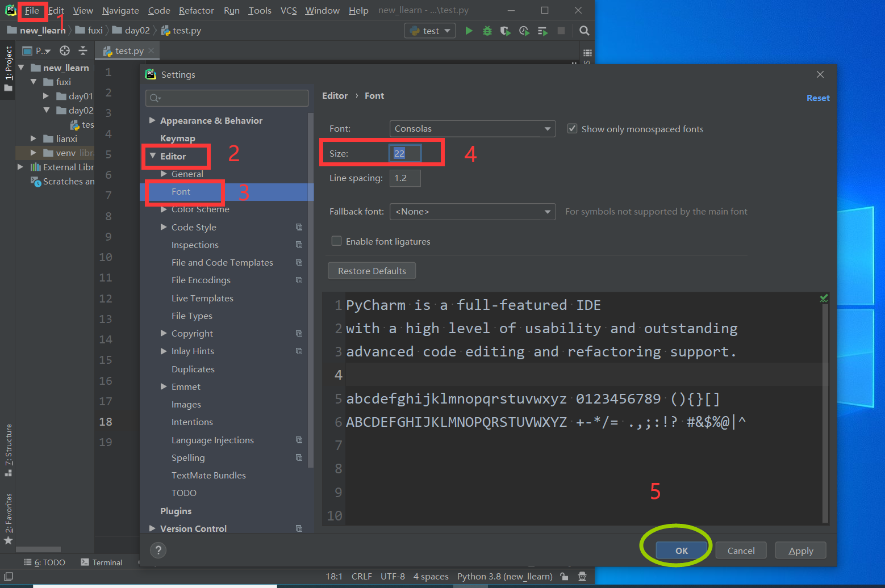Click the lock icon in status bar
The width and height of the screenshot is (885, 588).
(x=564, y=576)
